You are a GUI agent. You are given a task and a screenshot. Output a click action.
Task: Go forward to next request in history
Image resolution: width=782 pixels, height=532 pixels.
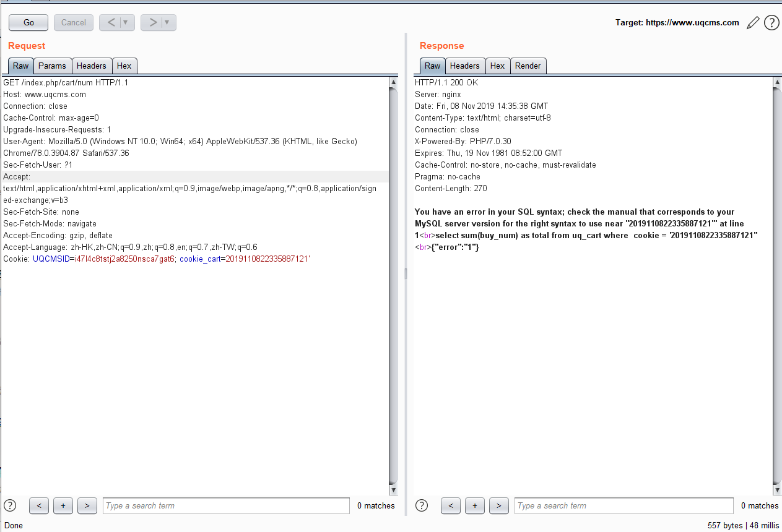[152, 23]
